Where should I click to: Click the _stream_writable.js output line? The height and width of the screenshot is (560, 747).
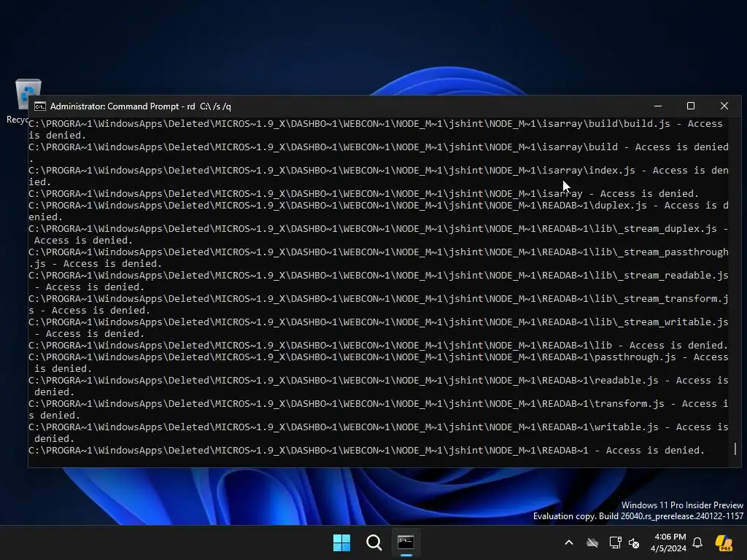pyautogui.click(x=379, y=322)
